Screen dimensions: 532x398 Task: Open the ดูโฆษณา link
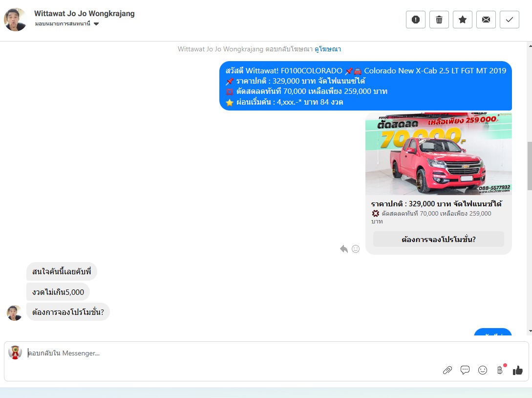click(x=328, y=49)
